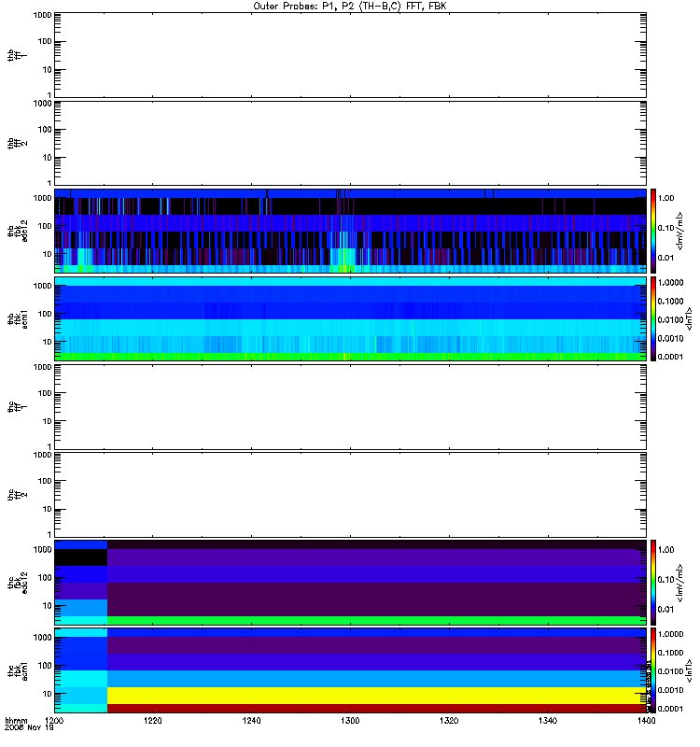Click the color bar beside the thc fbk edc12 panel
The width and height of the screenshot is (700, 747).
(653, 583)
